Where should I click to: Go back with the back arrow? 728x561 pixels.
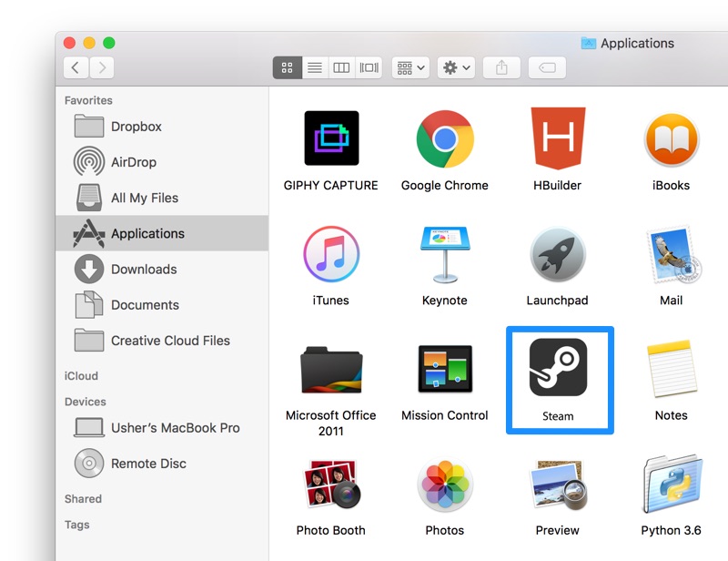tap(76, 68)
